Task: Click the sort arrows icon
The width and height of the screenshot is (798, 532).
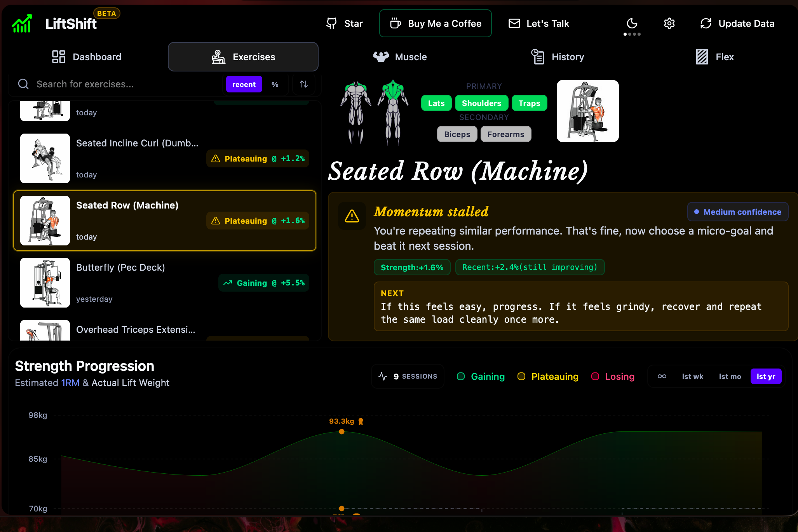Action: tap(304, 84)
